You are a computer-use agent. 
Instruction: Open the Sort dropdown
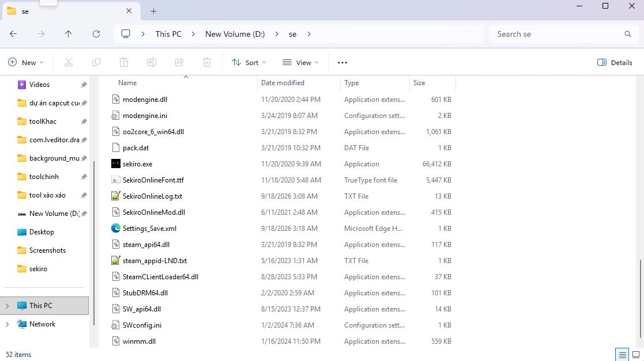(x=249, y=62)
